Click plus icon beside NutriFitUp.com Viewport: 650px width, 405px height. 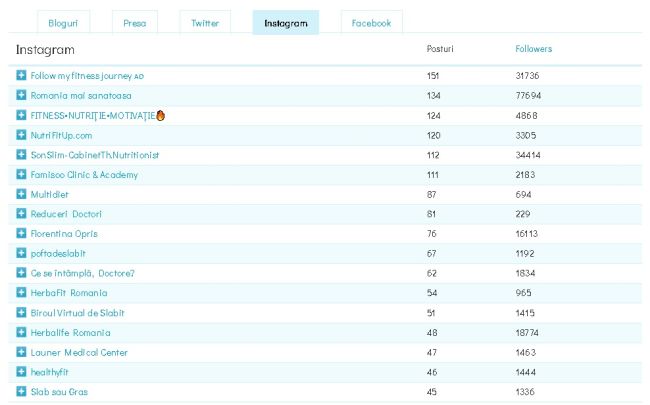[22, 135]
